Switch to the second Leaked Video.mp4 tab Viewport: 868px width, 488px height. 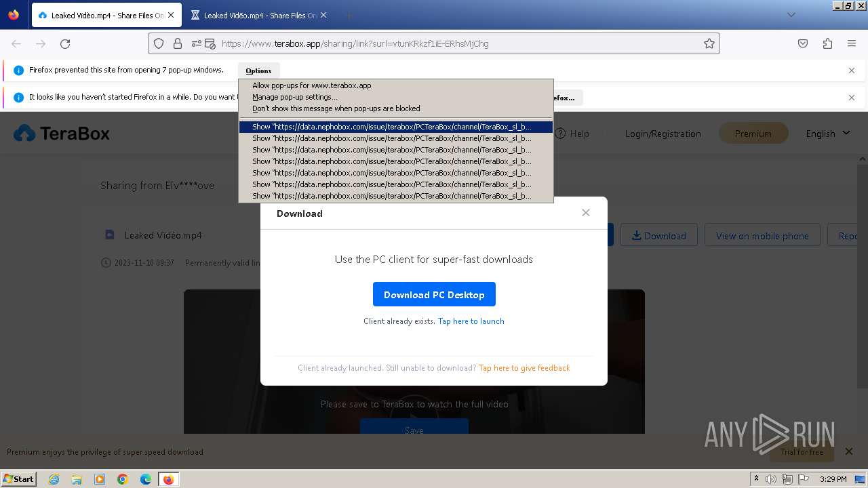pos(258,15)
